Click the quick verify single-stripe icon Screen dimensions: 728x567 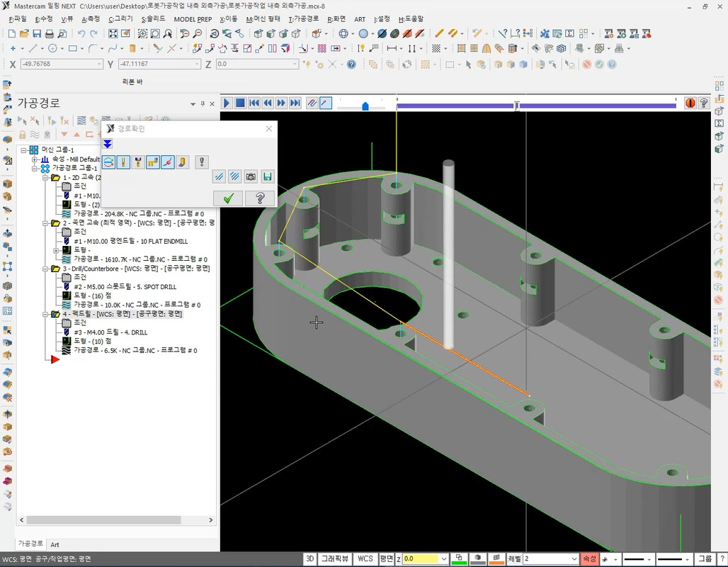pyautogui.click(x=219, y=176)
